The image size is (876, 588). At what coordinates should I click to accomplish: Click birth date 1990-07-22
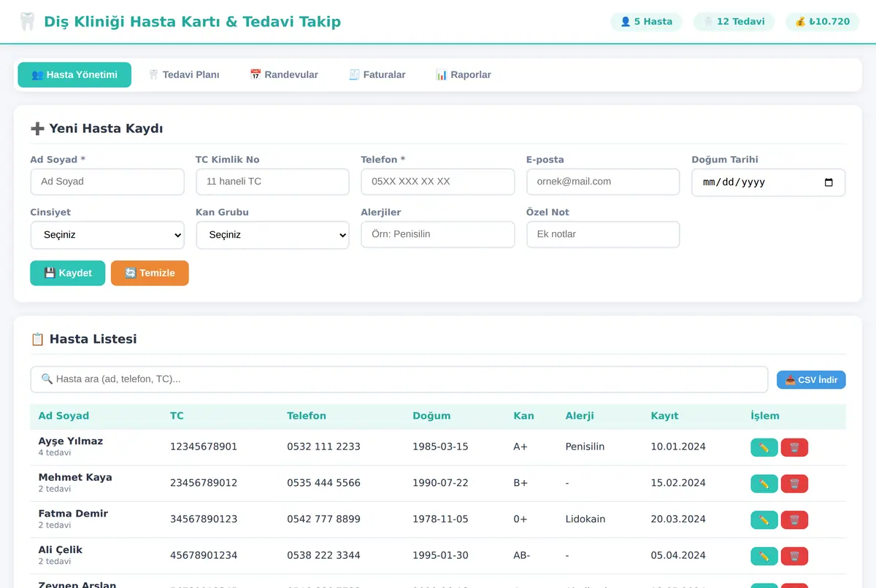pos(440,483)
